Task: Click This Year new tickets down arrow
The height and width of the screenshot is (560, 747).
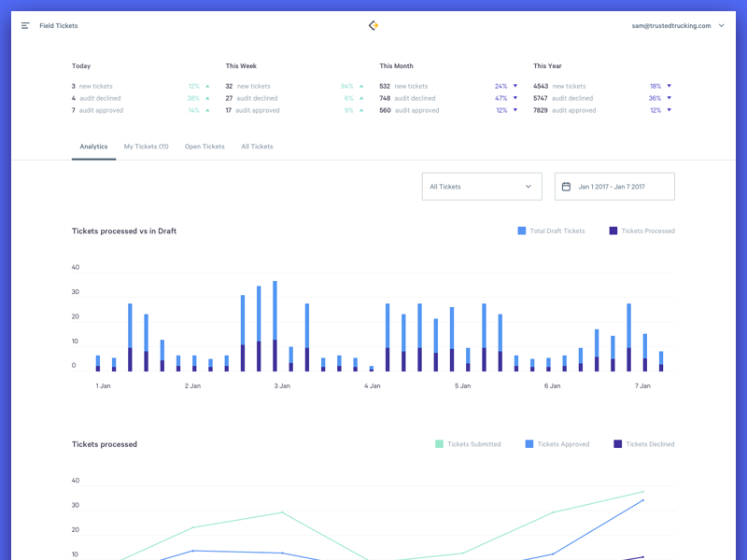Action: (669, 86)
